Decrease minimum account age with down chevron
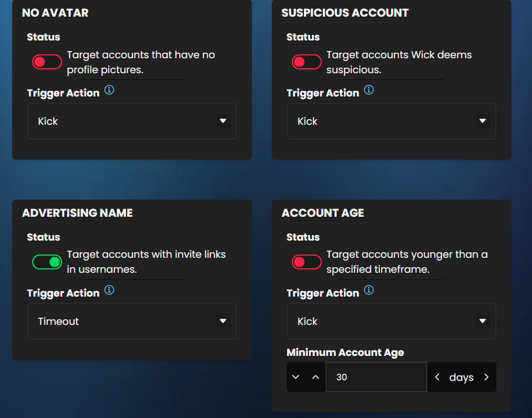532x418 pixels. click(x=296, y=378)
